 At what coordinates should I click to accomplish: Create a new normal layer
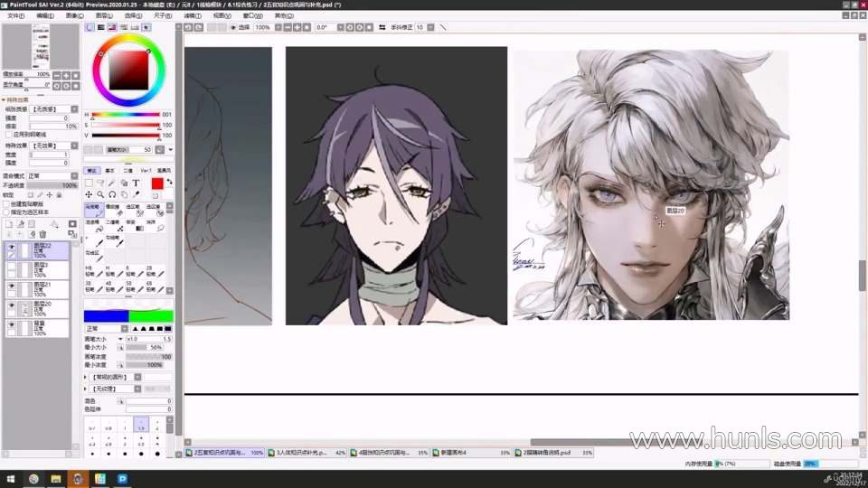9,224
